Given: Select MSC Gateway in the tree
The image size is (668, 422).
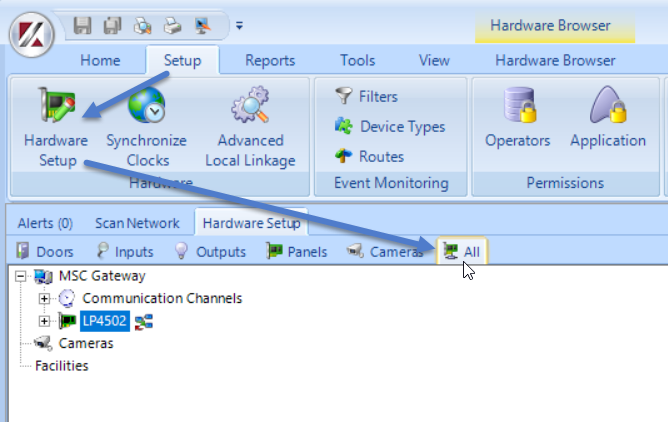Looking at the screenshot, I should pos(102,276).
